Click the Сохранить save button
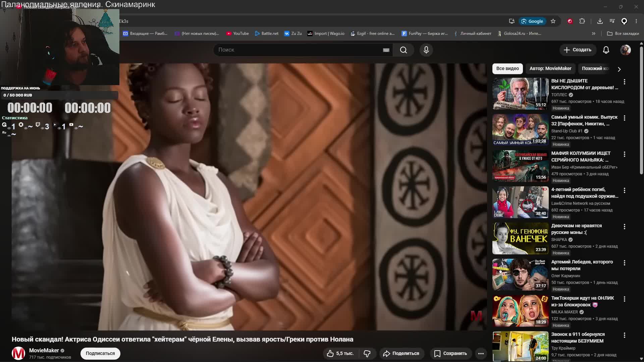Viewport: 644px width, 362px height. pyautogui.click(x=450, y=354)
